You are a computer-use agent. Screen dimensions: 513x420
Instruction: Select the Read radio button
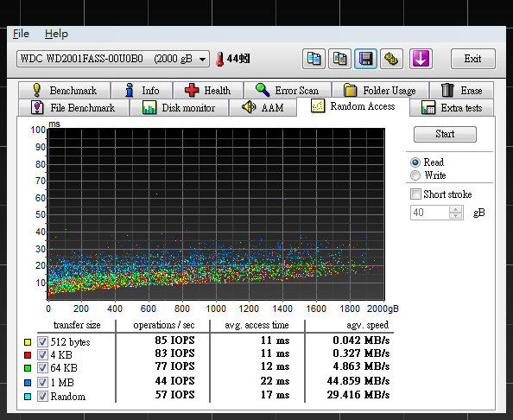click(415, 162)
